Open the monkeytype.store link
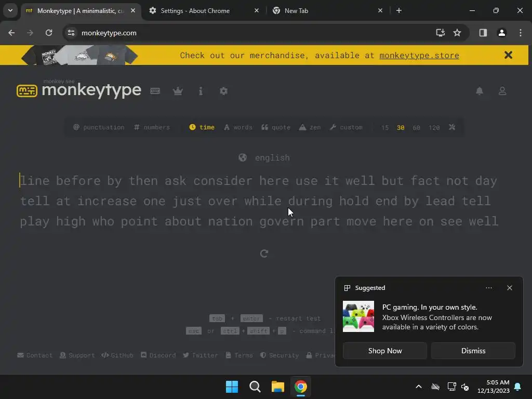The width and height of the screenshot is (532, 399). 419,55
